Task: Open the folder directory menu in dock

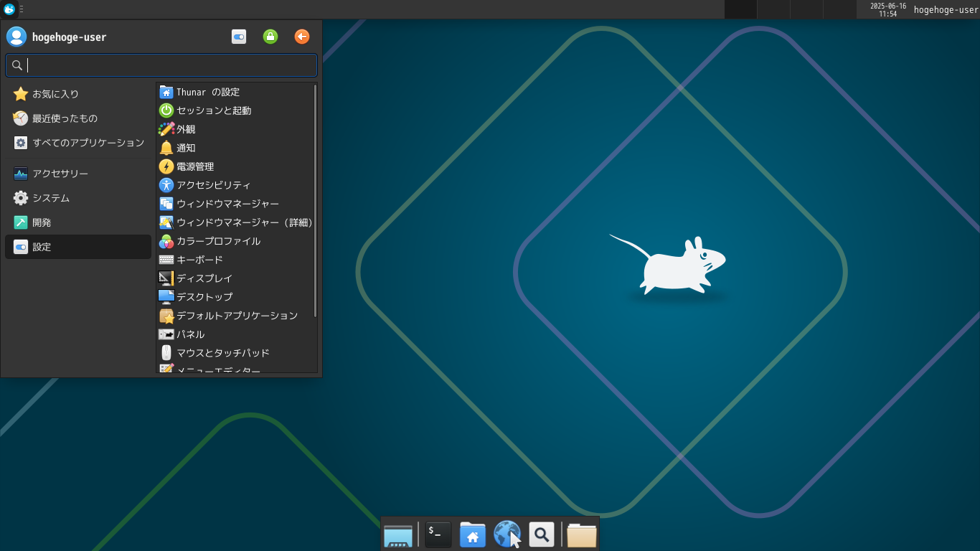Action: point(581,534)
